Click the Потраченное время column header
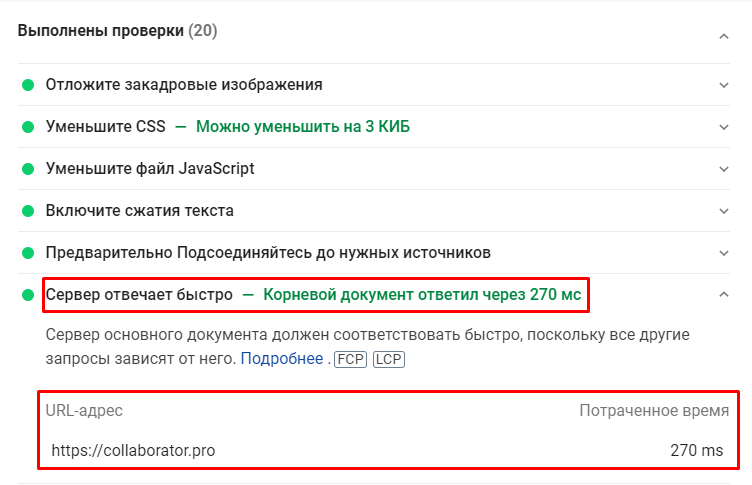Image resolution: width=752 pixels, height=485 pixels. point(654,411)
